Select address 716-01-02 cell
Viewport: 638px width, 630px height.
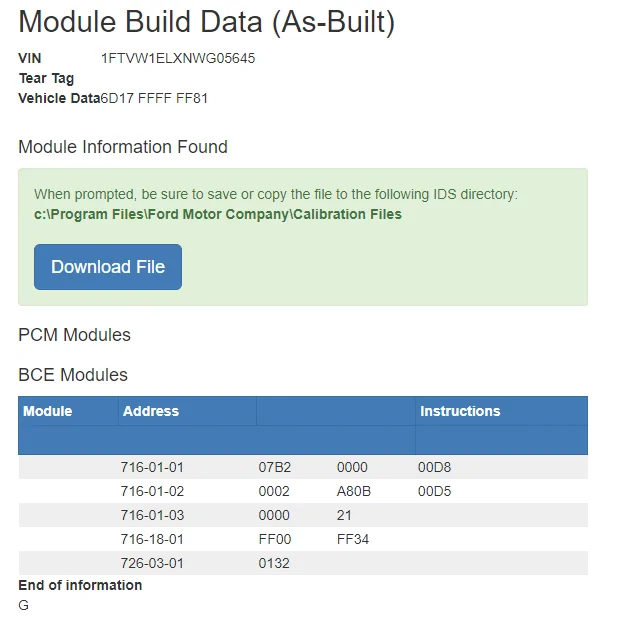[x=152, y=491]
